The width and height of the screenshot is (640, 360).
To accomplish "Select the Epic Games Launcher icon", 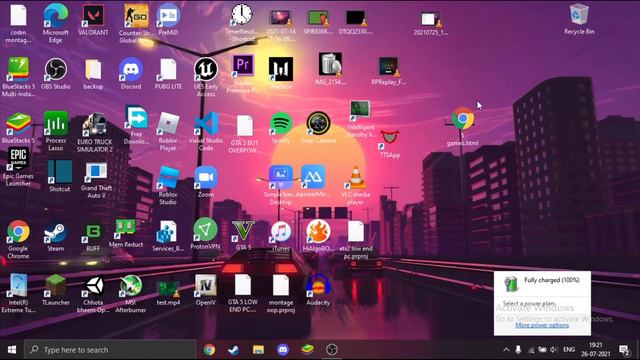I will click(x=18, y=159).
